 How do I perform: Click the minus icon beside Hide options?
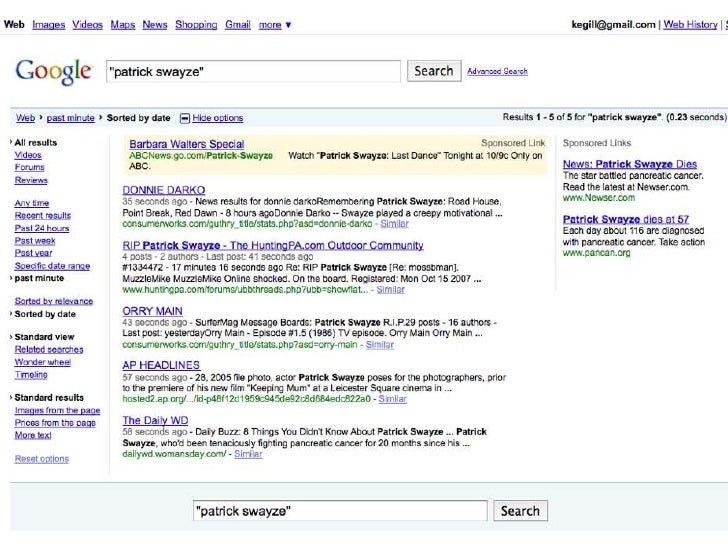(x=184, y=118)
